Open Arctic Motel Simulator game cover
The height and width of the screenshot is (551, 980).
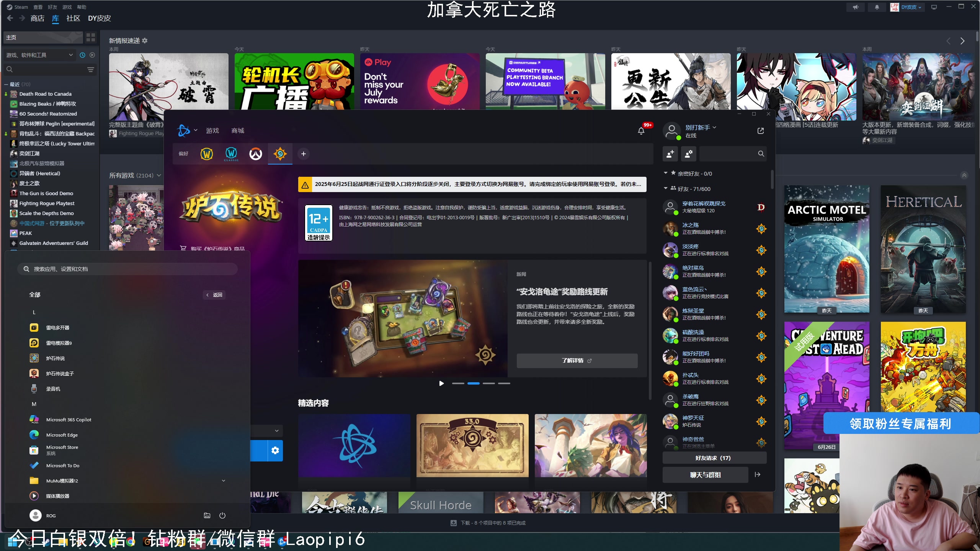click(x=827, y=249)
